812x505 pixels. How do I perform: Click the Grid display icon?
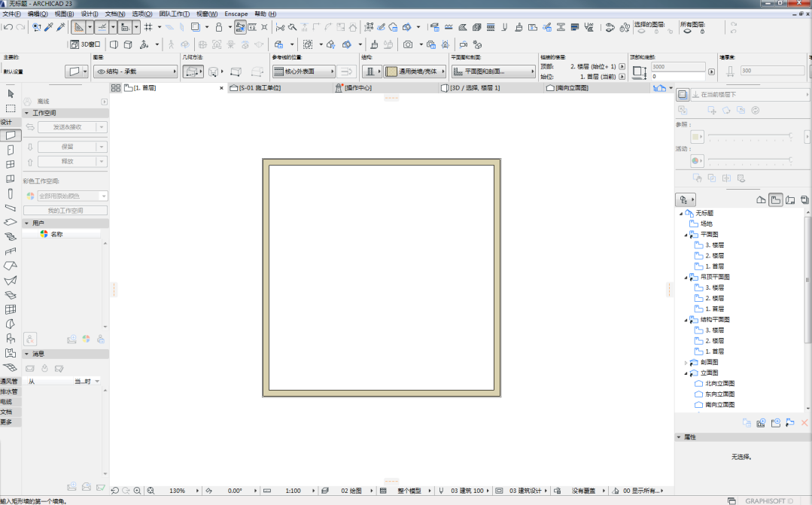click(148, 27)
